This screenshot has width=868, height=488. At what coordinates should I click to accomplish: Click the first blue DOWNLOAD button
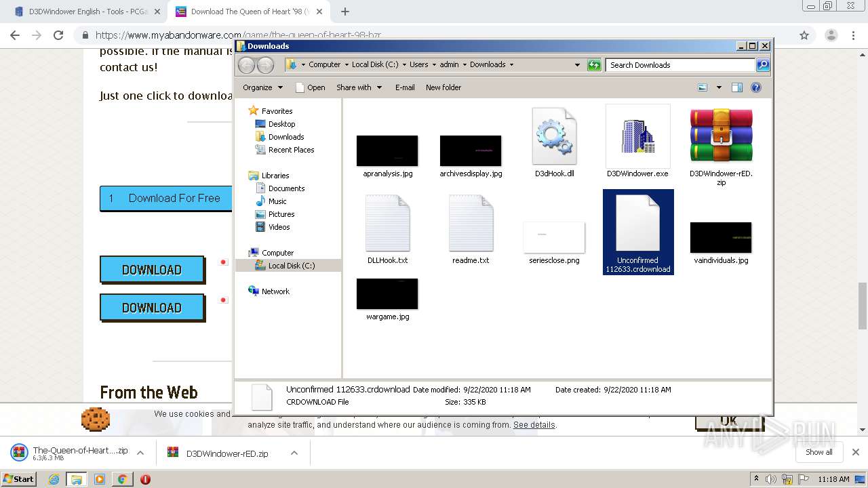152,270
